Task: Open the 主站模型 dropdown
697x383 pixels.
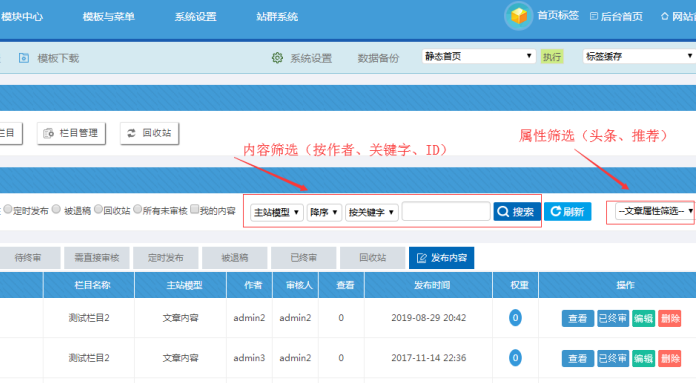Action: pos(276,212)
